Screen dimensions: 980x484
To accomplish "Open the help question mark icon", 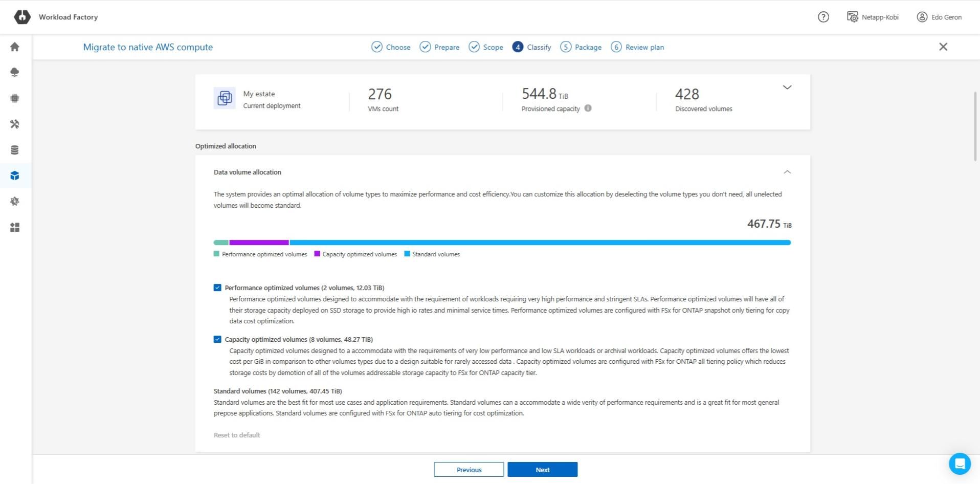I will [823, 17].
